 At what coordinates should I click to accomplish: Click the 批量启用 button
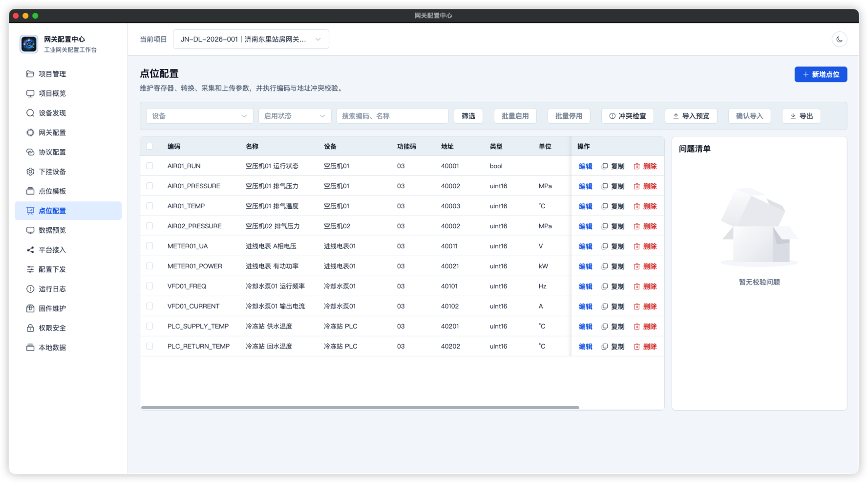pos(515,116)
